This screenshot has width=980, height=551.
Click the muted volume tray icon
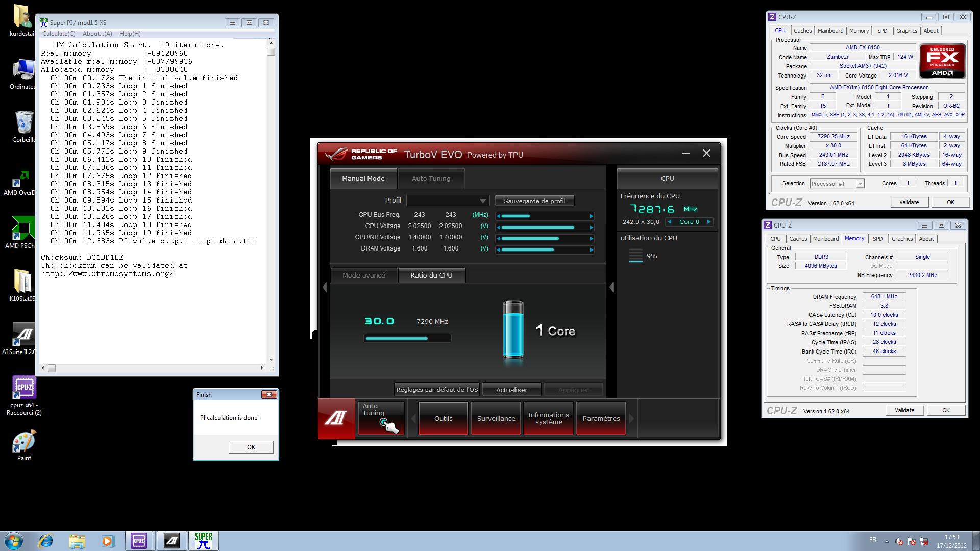click(x=899, y=541)
